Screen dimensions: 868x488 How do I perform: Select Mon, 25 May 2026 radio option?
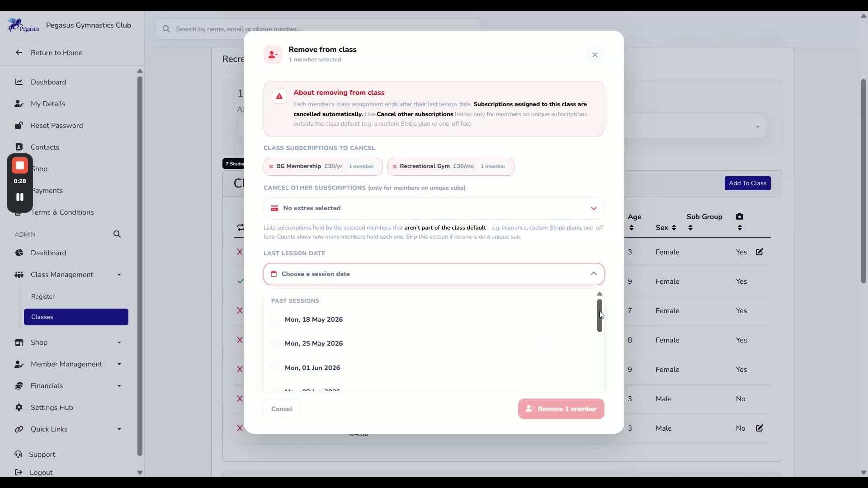[x=275, y=344]
